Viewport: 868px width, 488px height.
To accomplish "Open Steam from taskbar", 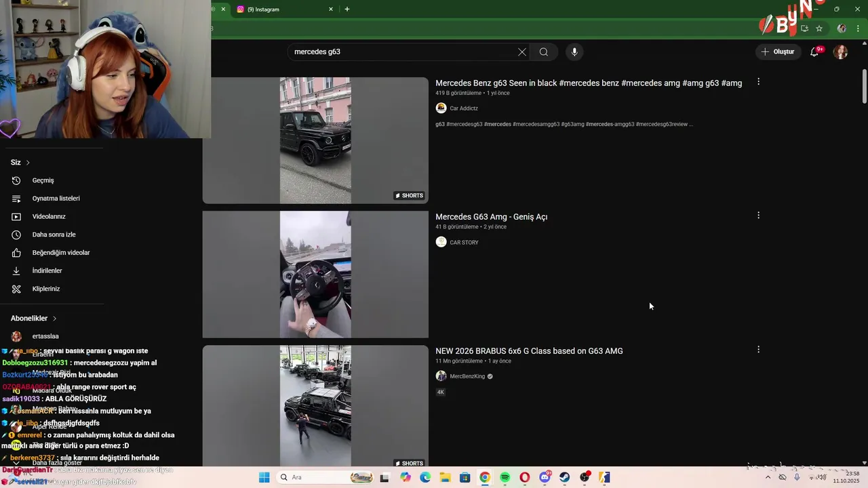I will 564,478.
